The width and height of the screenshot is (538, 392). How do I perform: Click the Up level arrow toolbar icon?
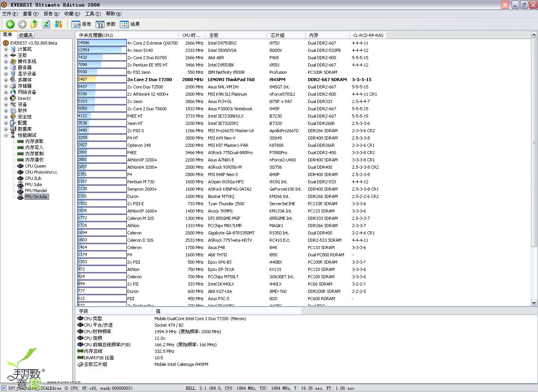pyautogui.click(x=34, y=24)
